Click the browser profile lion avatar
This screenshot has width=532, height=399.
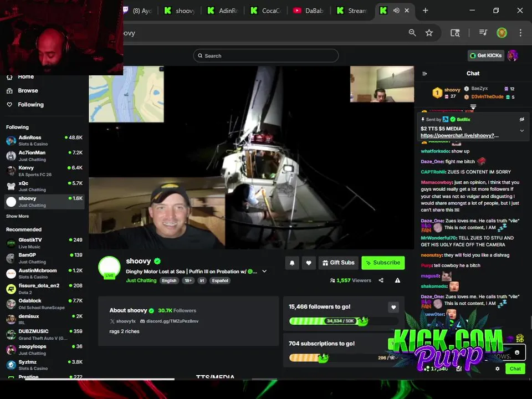pos(502,33)
